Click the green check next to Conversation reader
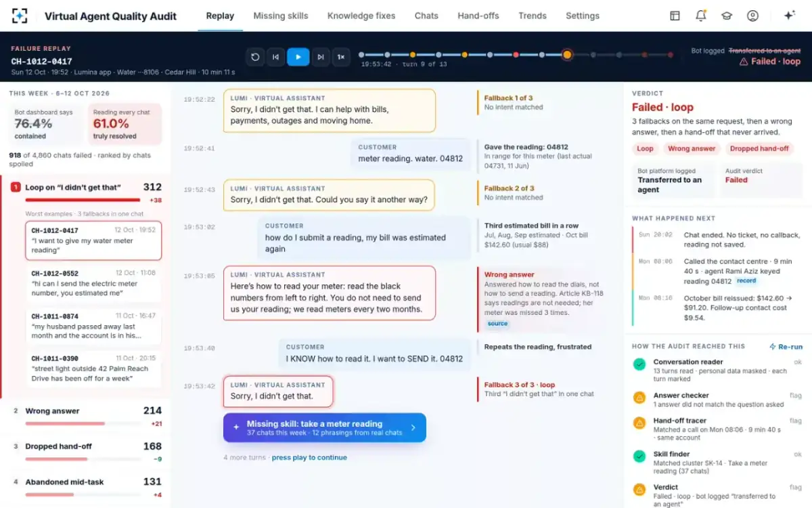812x508 pixels. (639, 364)
